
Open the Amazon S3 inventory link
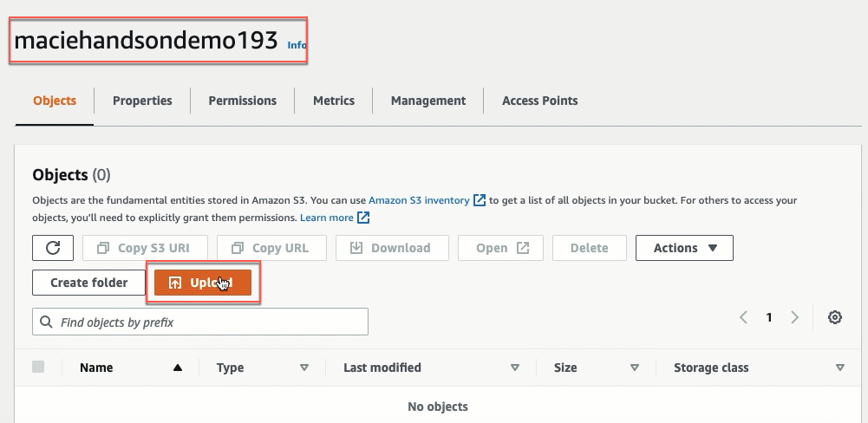point(419,200)
